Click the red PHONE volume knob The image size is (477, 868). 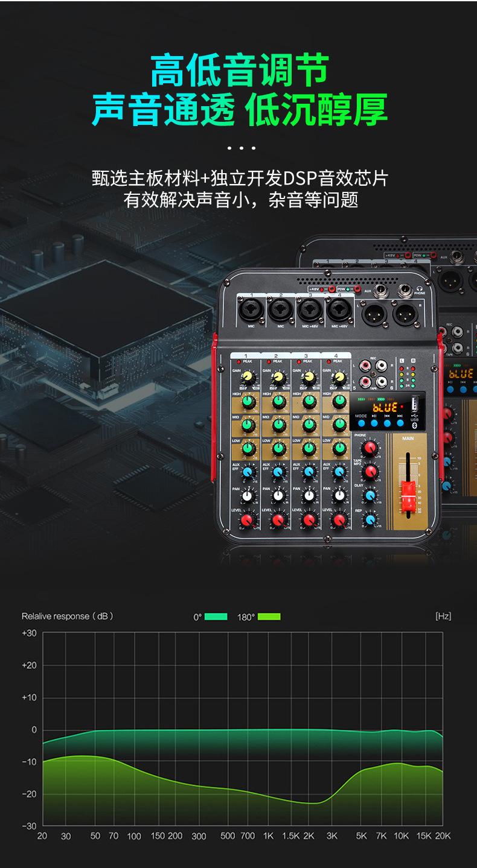(x=370, y=447)
